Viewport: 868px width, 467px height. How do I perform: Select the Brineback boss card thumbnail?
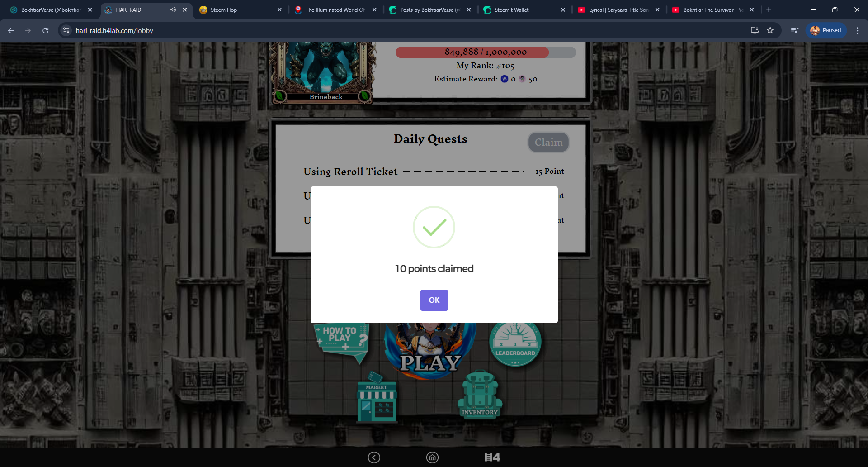coord(323,72)
